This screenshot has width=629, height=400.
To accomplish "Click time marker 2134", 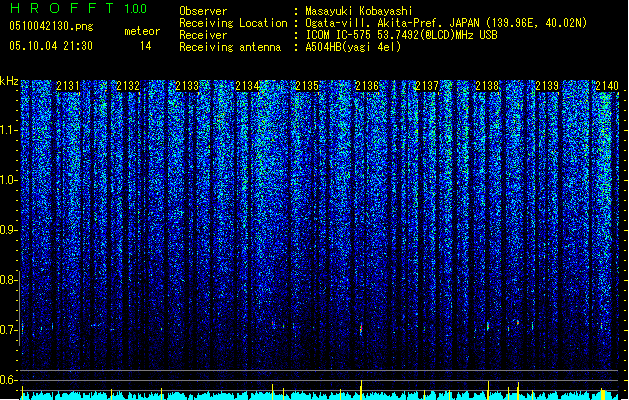I will tap(247, 86).
